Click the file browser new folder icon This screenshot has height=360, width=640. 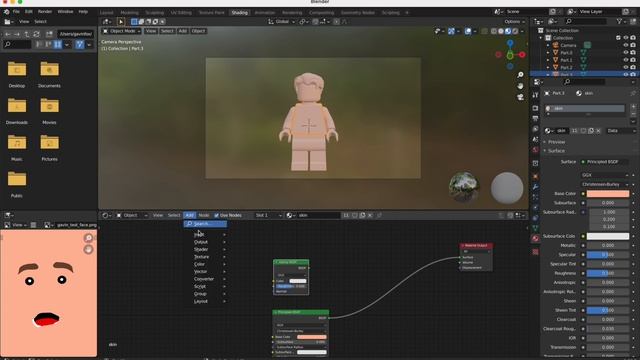[49, 34]
